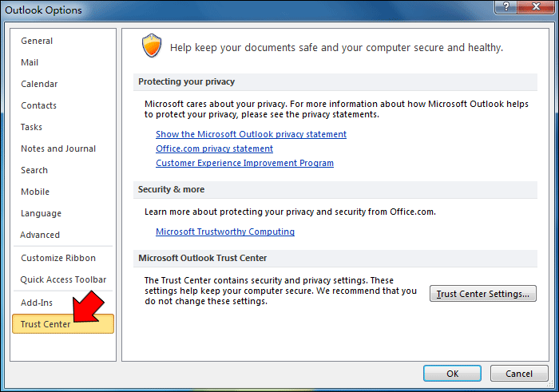Select the Mail category
Viewport: 559px width, 392px height.
coord(30,62)
